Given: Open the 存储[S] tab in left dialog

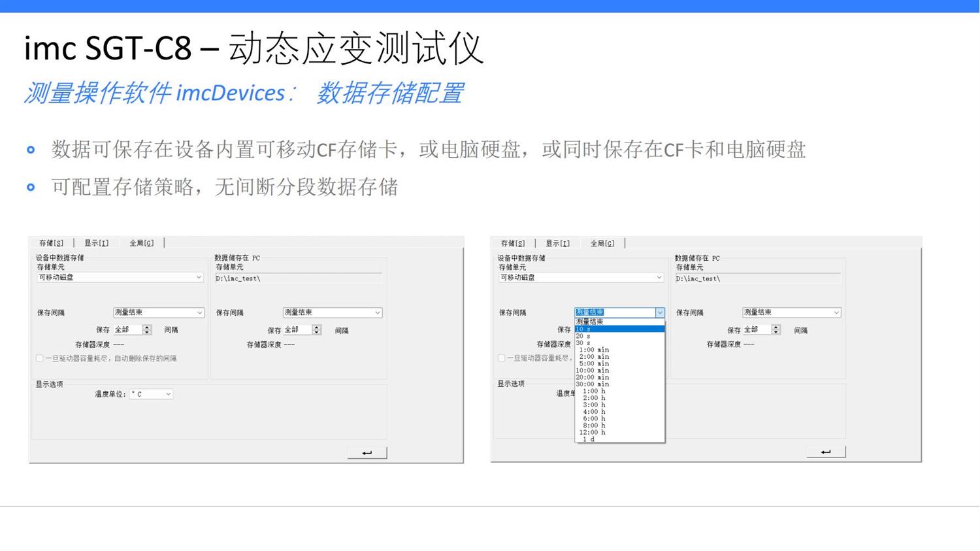Looking at the screenshot, I should point(51,243).
